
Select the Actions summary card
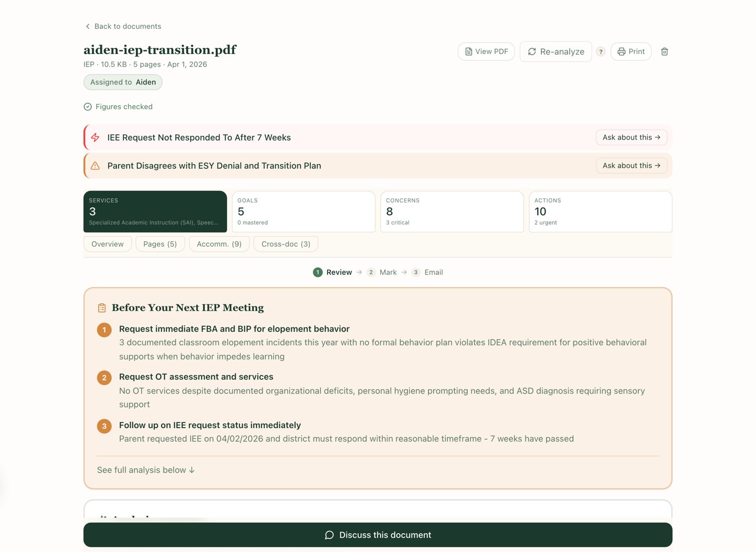(x=601, y=211)
